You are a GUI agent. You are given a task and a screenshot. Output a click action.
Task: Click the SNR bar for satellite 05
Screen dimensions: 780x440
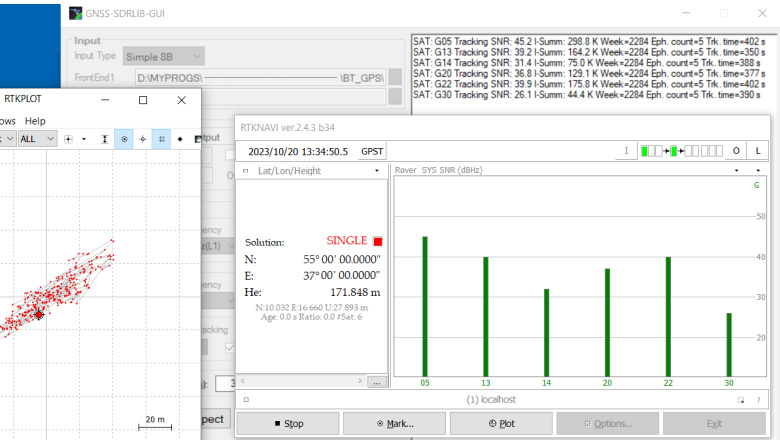425,306
